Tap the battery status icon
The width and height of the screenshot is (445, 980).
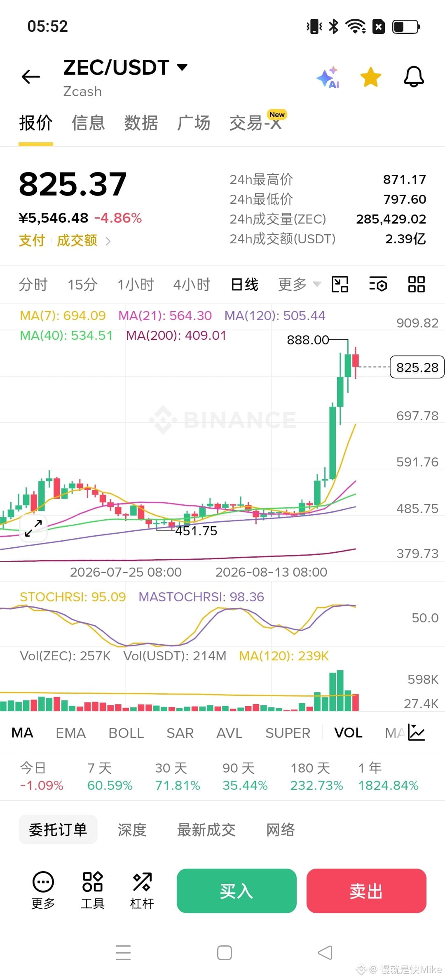point(406,27)
